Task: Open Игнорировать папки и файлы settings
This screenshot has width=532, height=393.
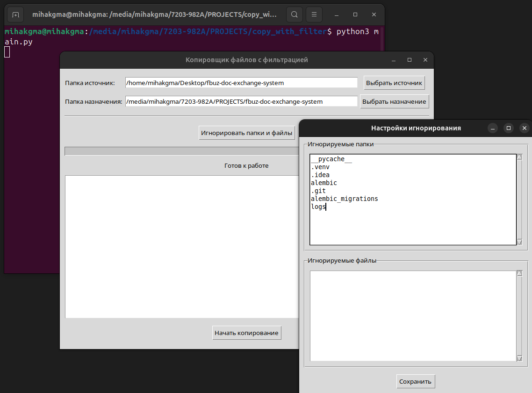Action: click(x=247, y=133)
